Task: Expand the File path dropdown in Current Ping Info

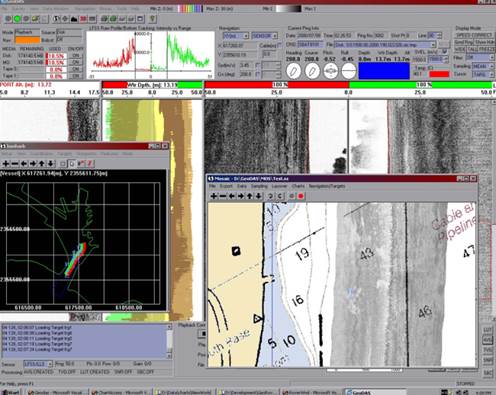Action: (433, 44)
